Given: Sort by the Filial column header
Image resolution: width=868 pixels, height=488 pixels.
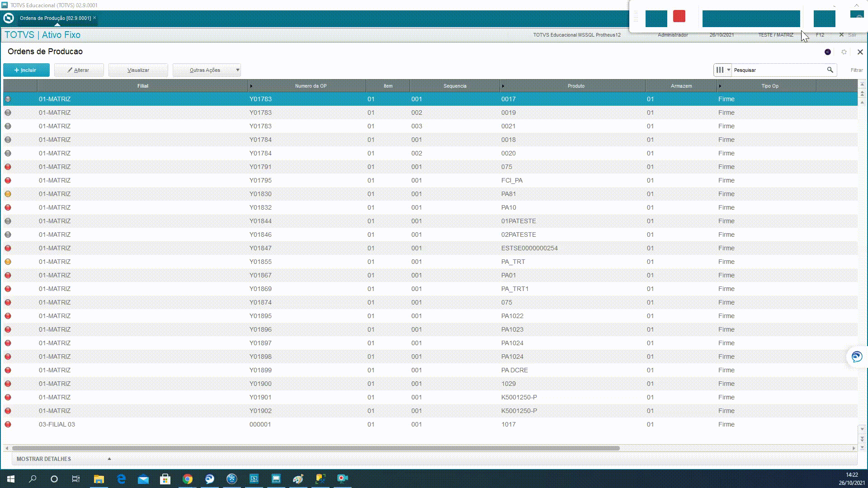Looking at the screenshot, I should [143, 86].
